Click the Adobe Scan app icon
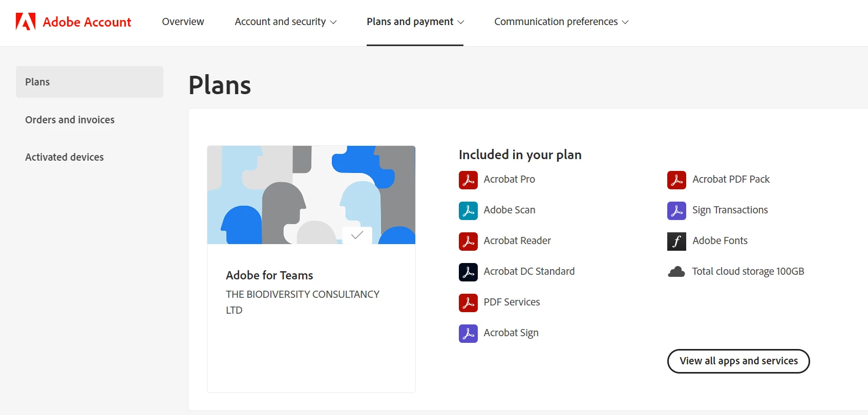868x415 pixels. tap(468, 210)
